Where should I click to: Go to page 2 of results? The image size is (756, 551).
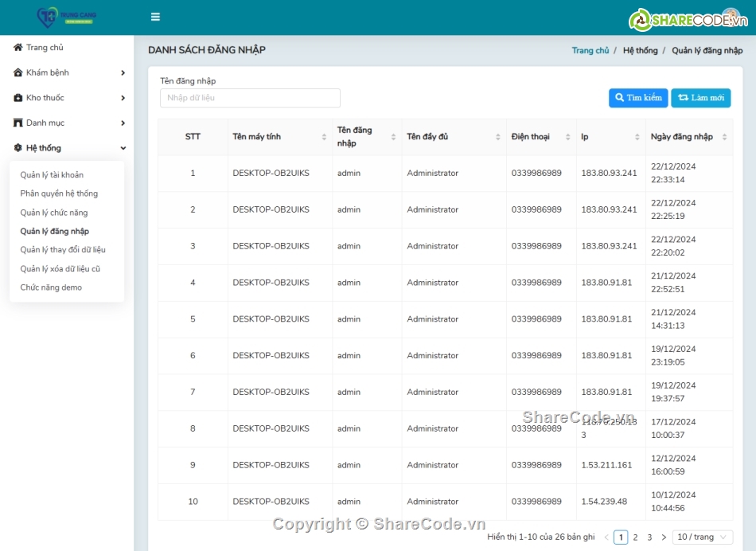coord(636,537)
